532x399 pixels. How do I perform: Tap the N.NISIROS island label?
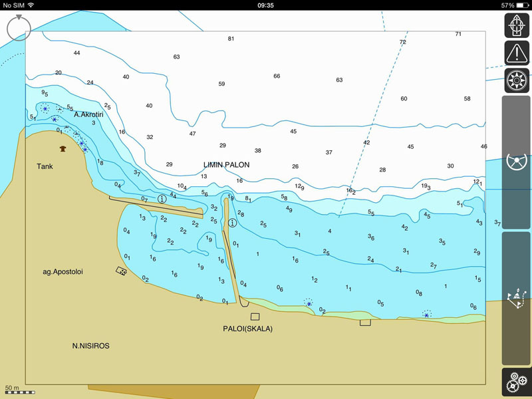pyautogui.click(x=90, y=346)
